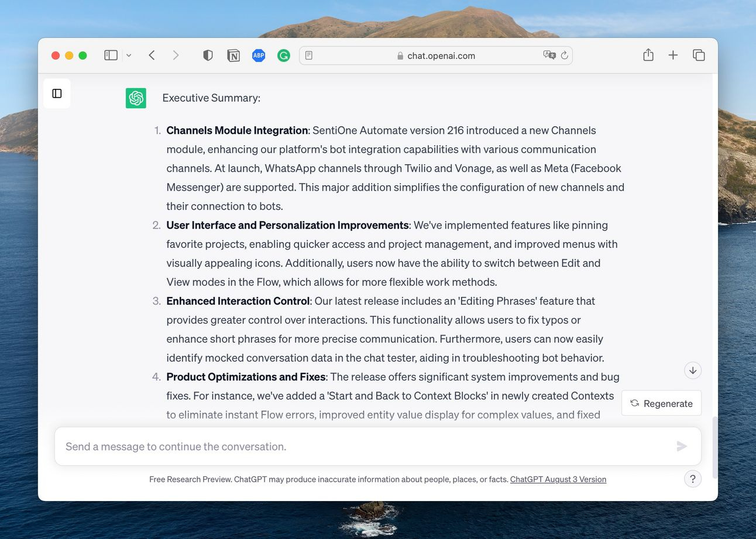Image resolution: width=756 pixels, height=539 pixels.
Task: Minimize the Safari window with the yellow button
Action: pyautogui.click(x=69, y=56)
